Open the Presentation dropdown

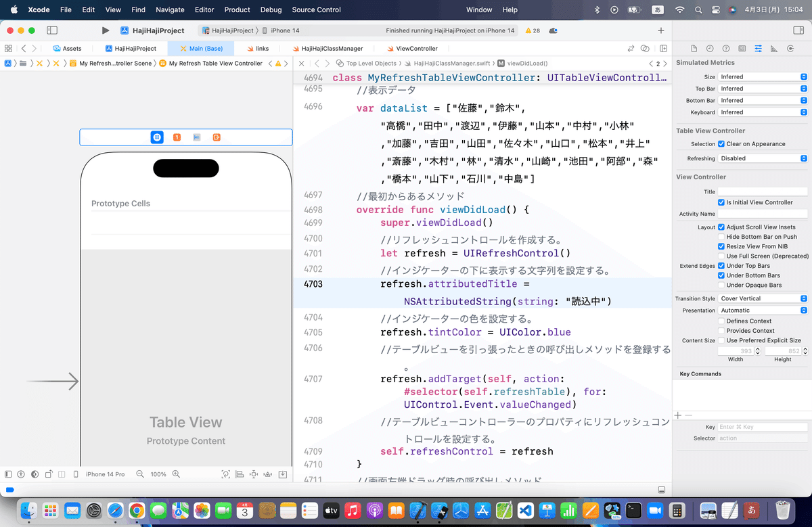tap(763, 311)
